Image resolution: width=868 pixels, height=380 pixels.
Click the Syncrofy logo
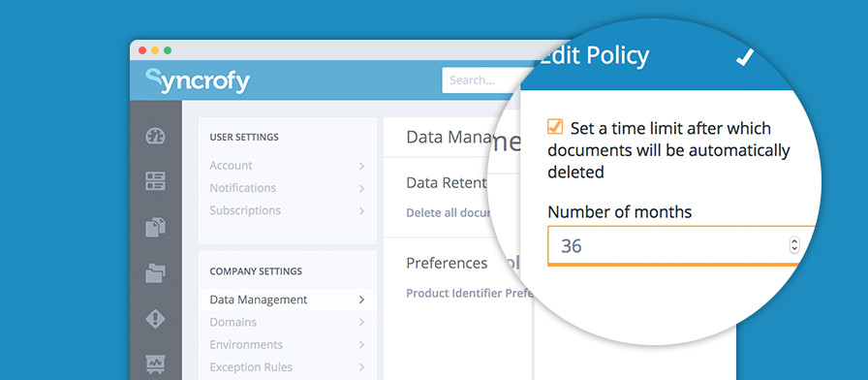coord(198,80)
